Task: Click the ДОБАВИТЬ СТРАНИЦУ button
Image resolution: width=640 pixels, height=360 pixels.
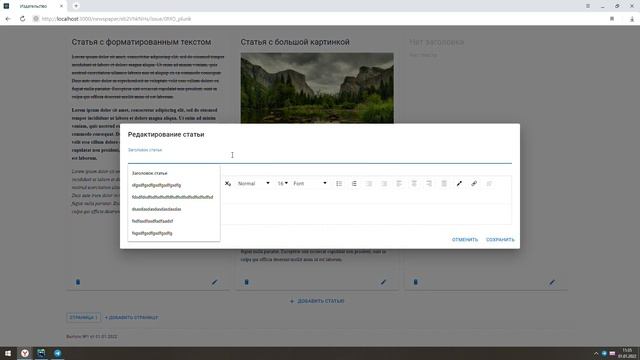Action: (x=131, y=317)
